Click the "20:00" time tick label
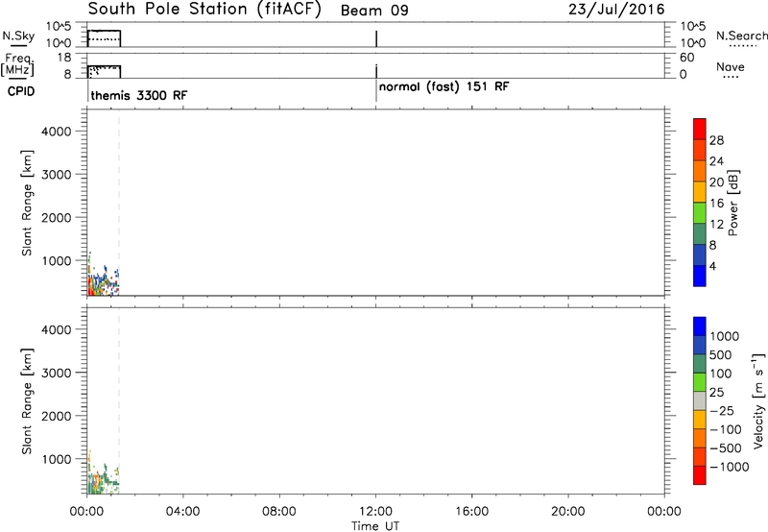The height and width of the screenshot is (532, 768). [x=567, y=512]
